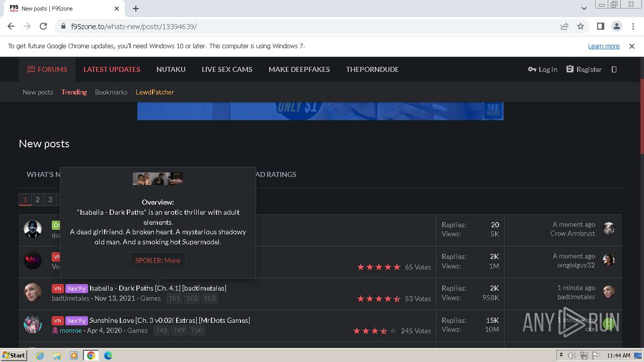Open Windows Explorer folder from taskbar
This screenshot has width=644, height=362.
tap(57, 355)
